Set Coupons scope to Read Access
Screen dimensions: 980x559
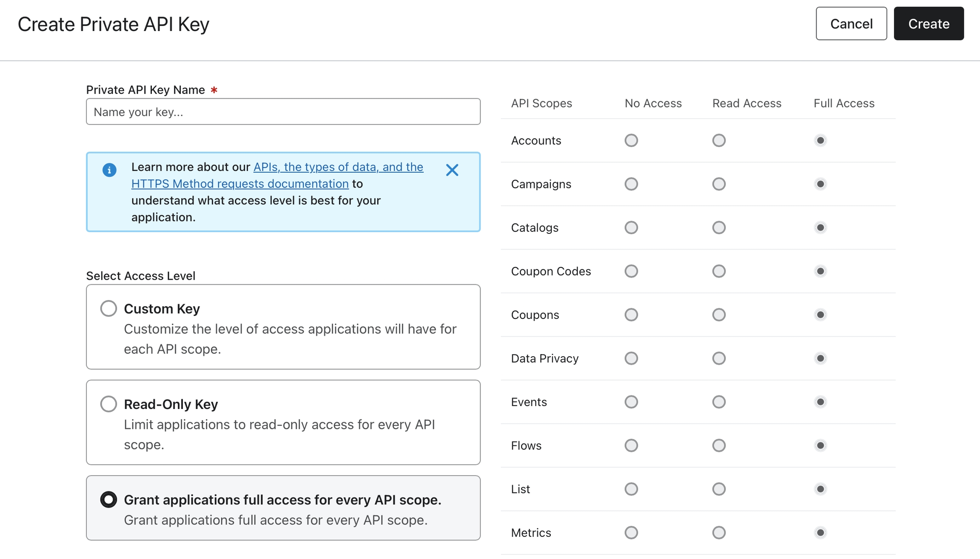(x=719, y=315)
